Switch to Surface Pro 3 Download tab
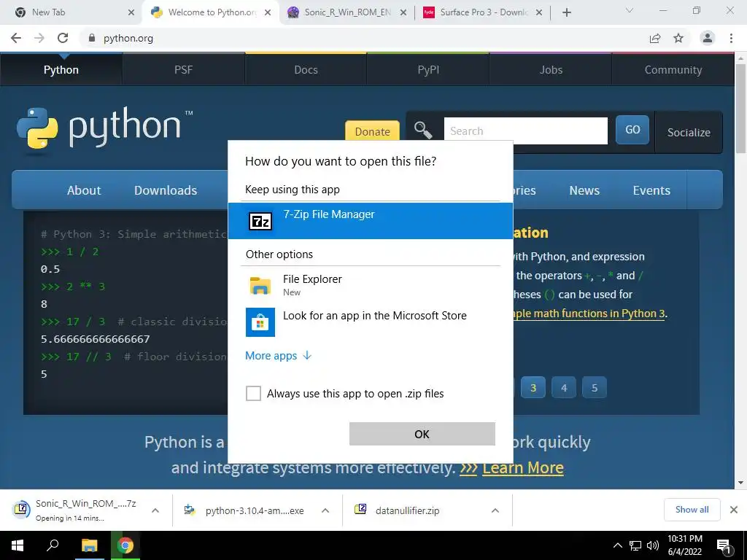Screen dimensions: 747x560 (x=482, y=12)
